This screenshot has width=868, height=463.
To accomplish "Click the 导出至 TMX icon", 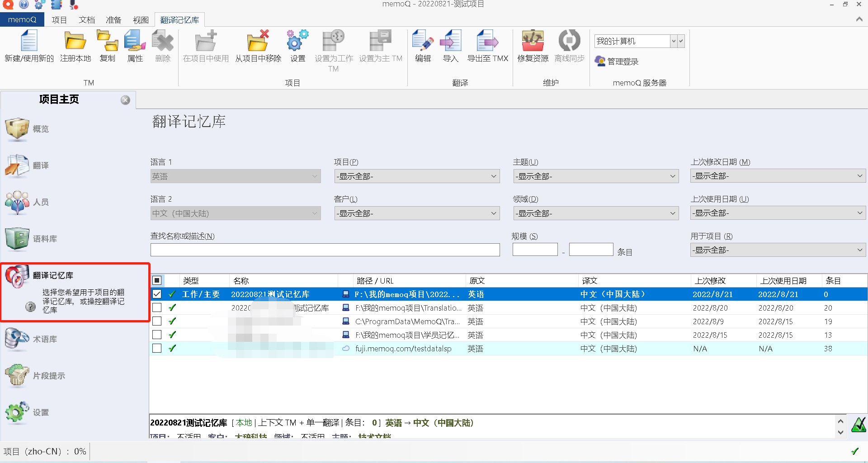I will (487, 41).
